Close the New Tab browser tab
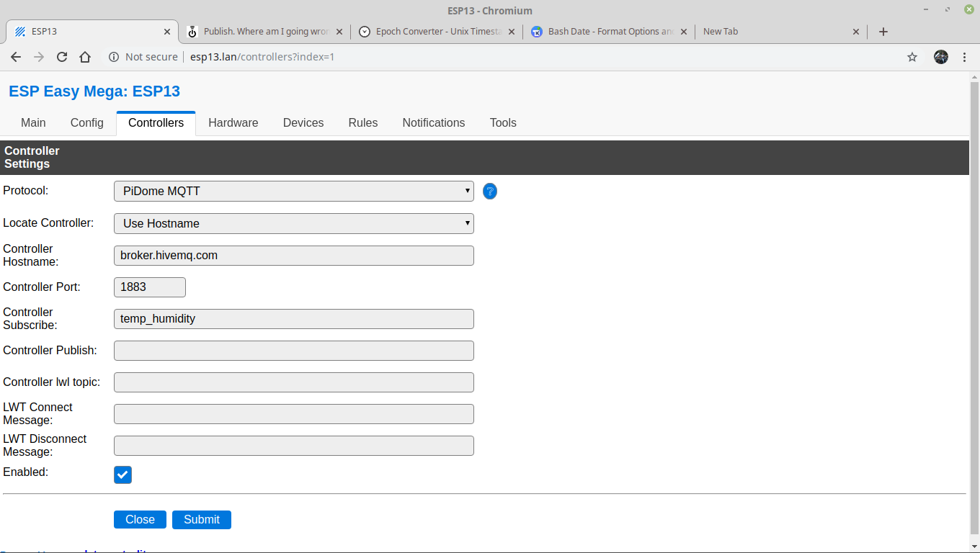This screenshot has width=980, height=553. point(856,32)
